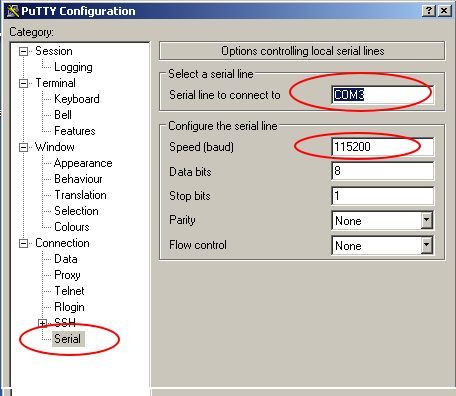Click the 'Data bits' label
456x396 pixels.
point(190,172)
